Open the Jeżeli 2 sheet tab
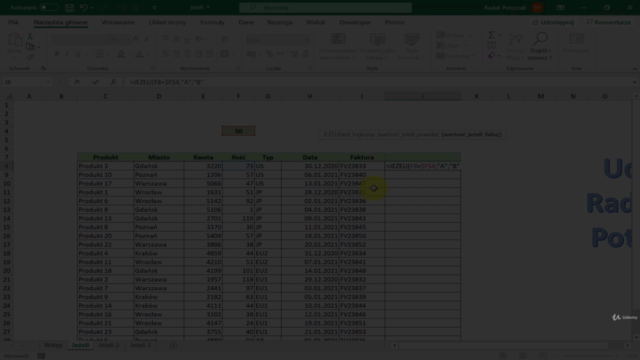The image size is (640, 360). coord(109,345)
